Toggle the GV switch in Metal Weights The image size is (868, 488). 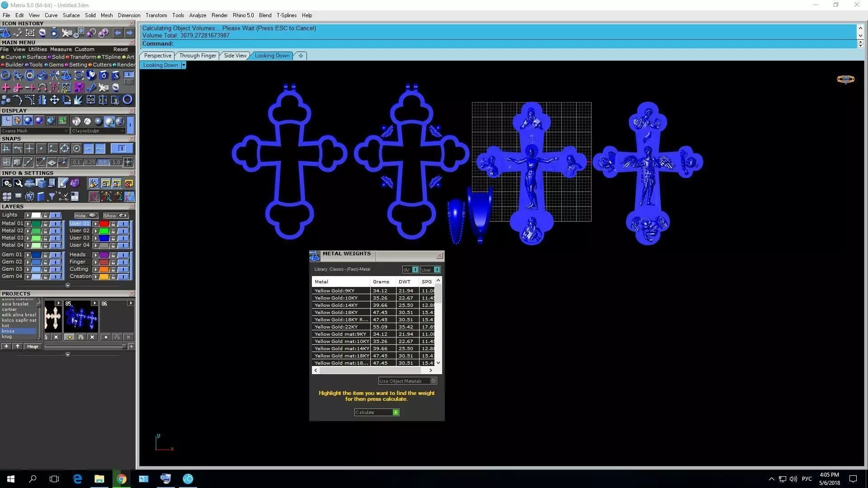tap(415, 270)
